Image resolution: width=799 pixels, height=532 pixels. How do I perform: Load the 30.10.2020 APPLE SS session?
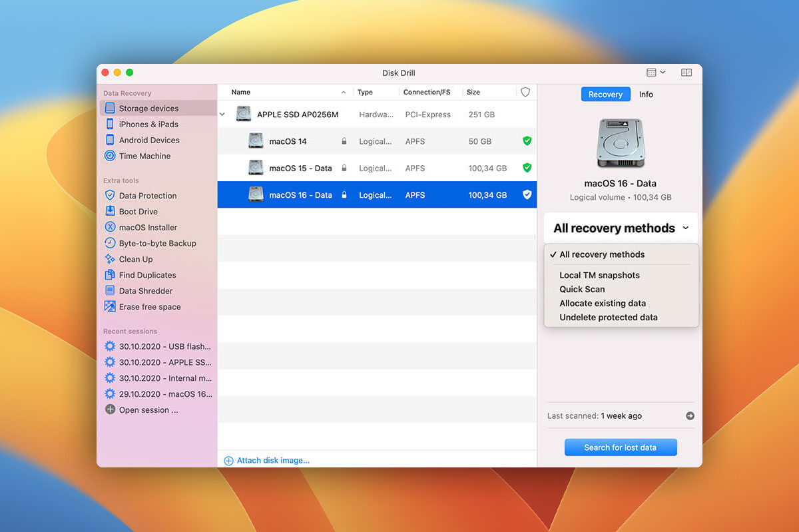[x=158, y=362]
